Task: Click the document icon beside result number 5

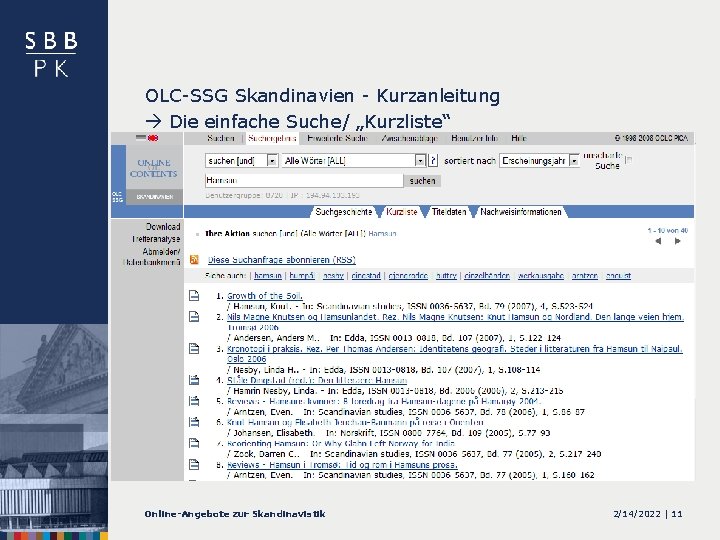Action: (194, 401)
